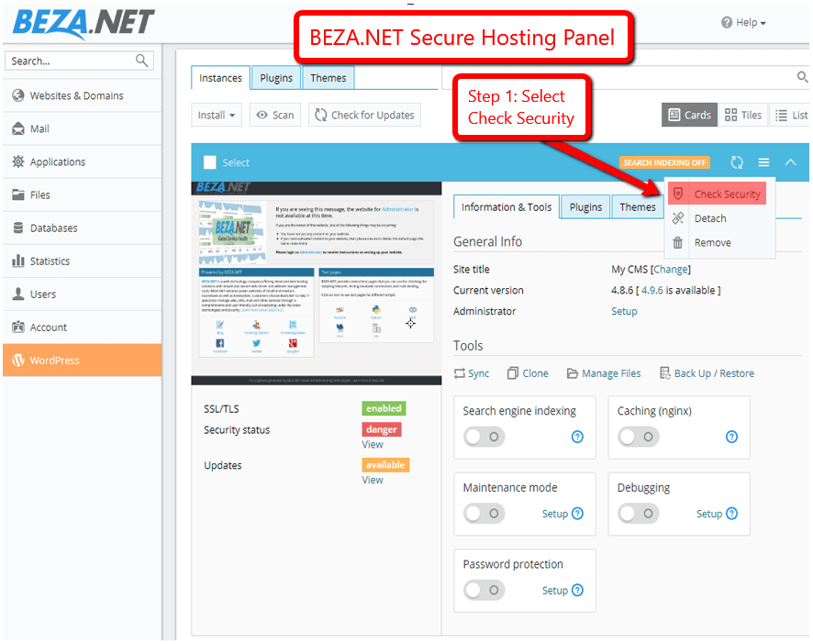The height and width of the screenshot is (644, 813).
Task: Click Setup link for Maintenance mode
Action: [x=555, y=514]
